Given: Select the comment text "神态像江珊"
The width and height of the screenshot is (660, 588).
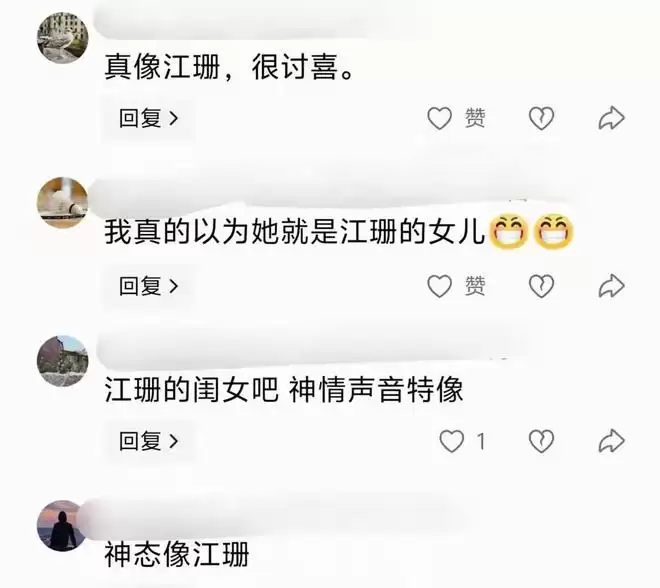Looking at the screenshot, I should (177, 554).
